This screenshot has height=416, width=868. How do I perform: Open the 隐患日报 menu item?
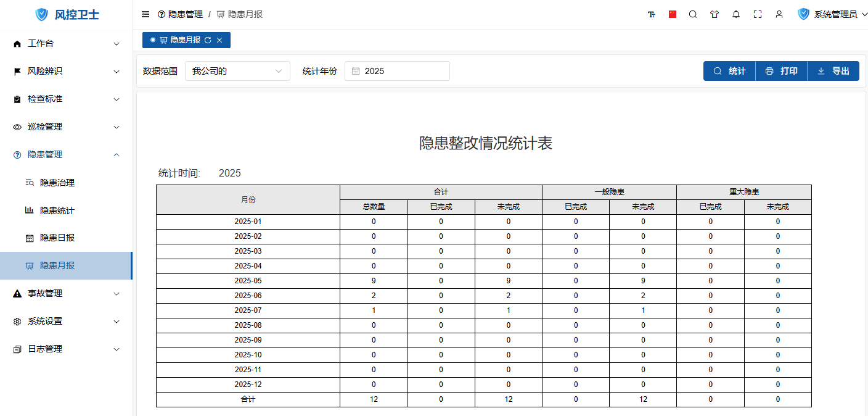[x=57, y=238]
